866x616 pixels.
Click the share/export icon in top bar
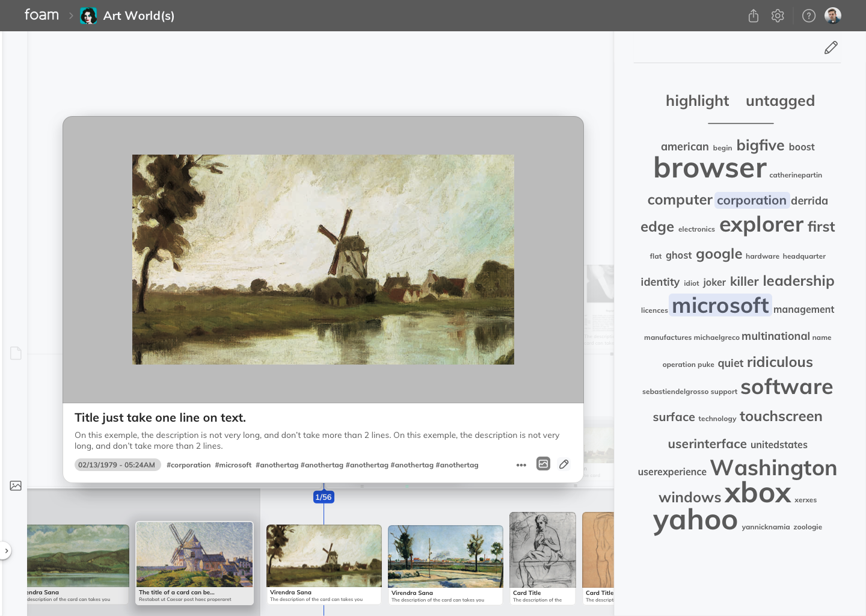(754, 16)
